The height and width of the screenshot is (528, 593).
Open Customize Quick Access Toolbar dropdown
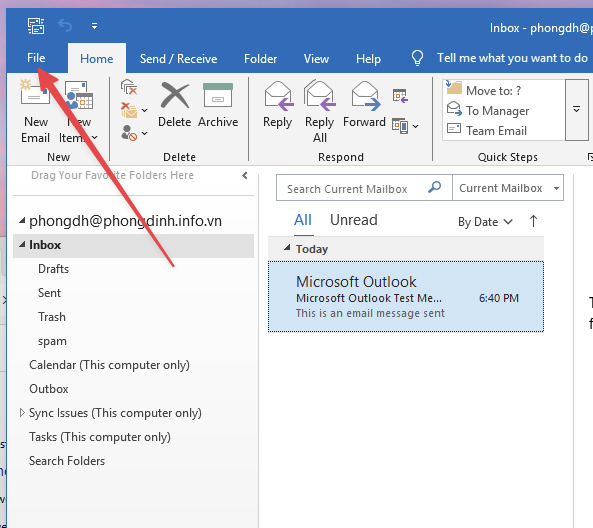[94, 26]
